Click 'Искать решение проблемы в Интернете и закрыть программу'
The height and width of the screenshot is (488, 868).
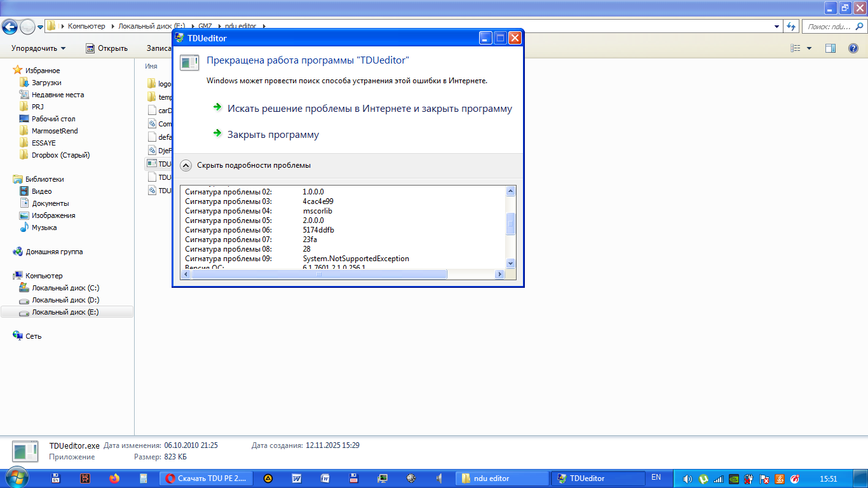tap(370, 109)
